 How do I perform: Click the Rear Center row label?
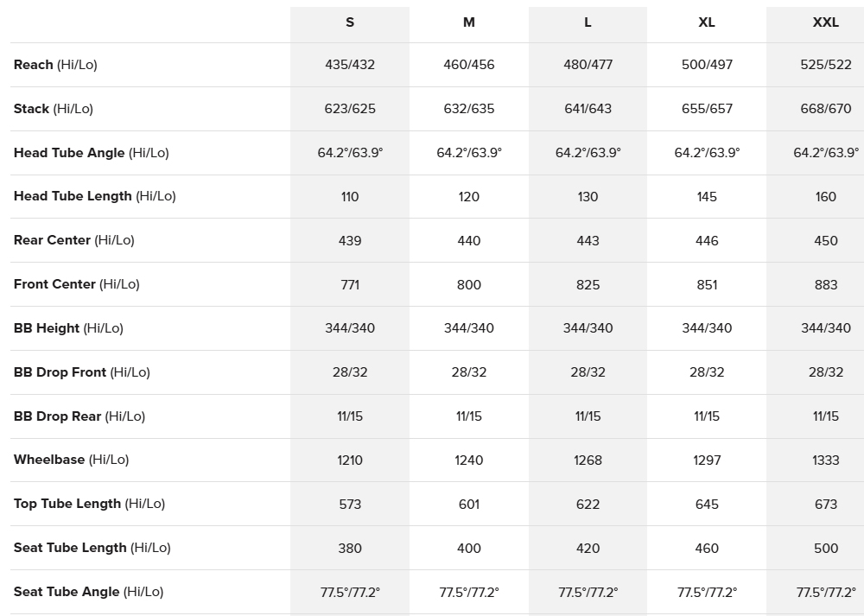[73, 240]
